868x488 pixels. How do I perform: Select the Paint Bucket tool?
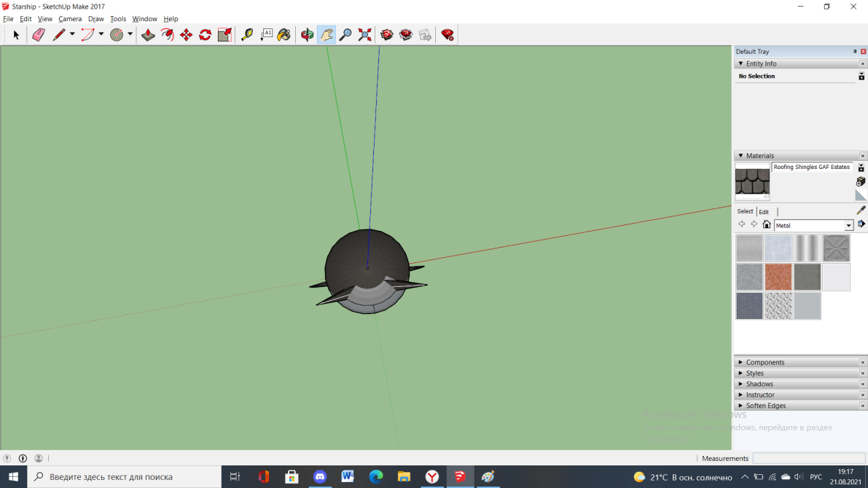pos(284,35)
